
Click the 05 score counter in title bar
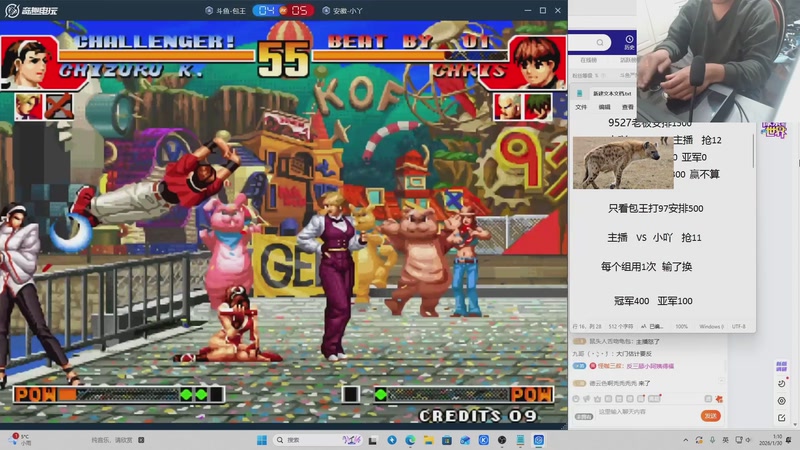299,10
